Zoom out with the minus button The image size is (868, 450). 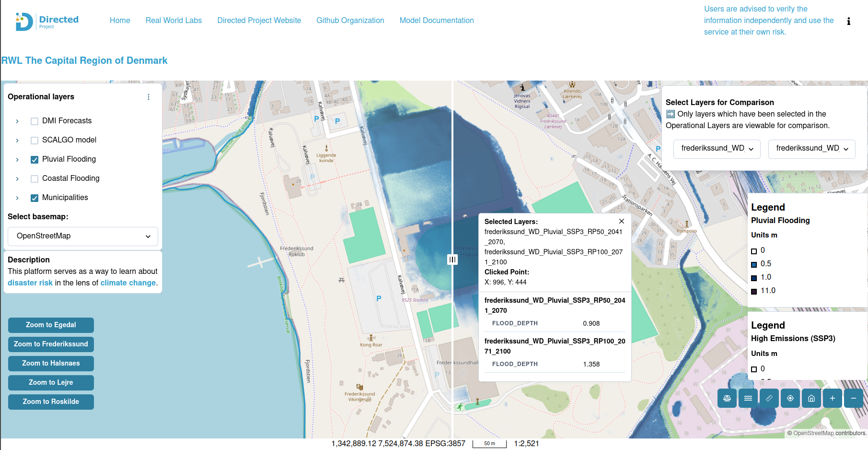[853, 398]
